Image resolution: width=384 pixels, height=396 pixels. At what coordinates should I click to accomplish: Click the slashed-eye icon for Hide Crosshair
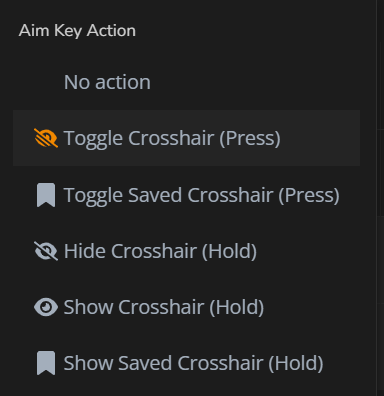coord(46,251)
